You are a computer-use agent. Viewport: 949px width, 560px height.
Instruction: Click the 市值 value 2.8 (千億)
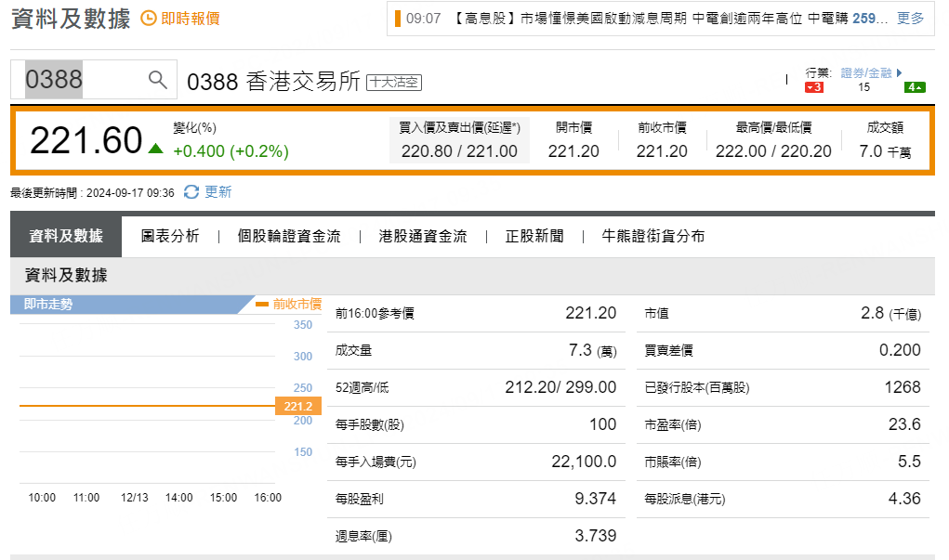tap(890, 313)
